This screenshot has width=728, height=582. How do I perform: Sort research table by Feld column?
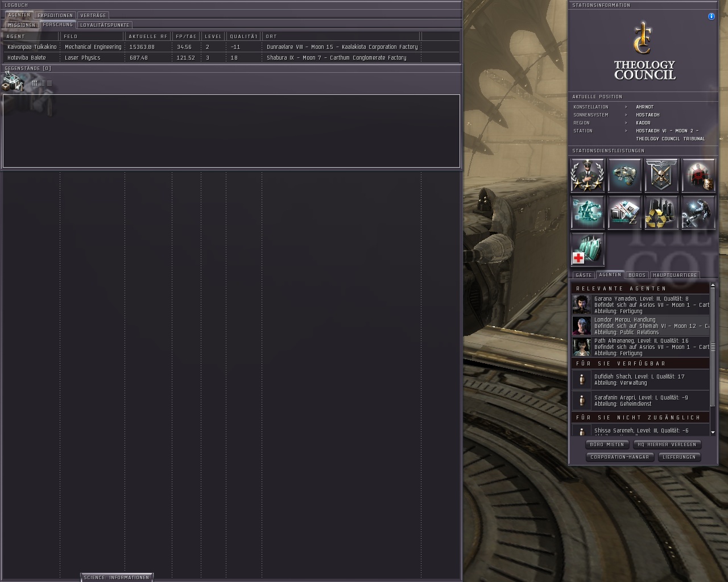tap(93, 36)
